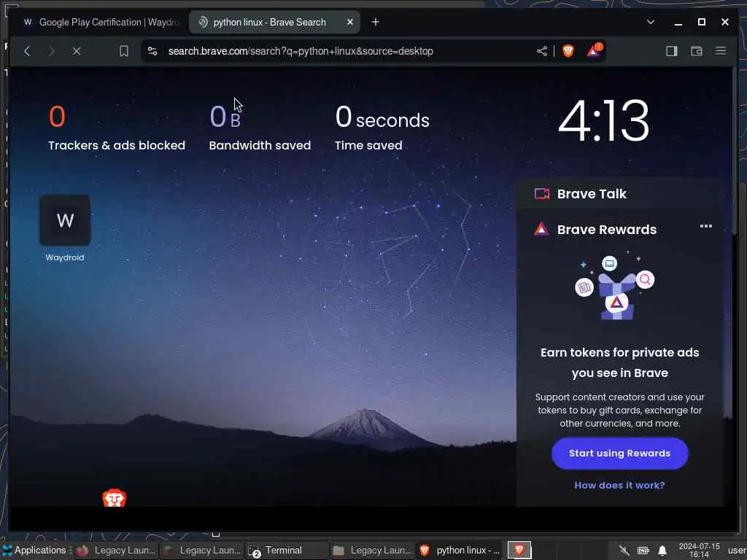Click the Trackers & ads blocked stat
This screenshot has height=560, width=747.
click(116, 128)
